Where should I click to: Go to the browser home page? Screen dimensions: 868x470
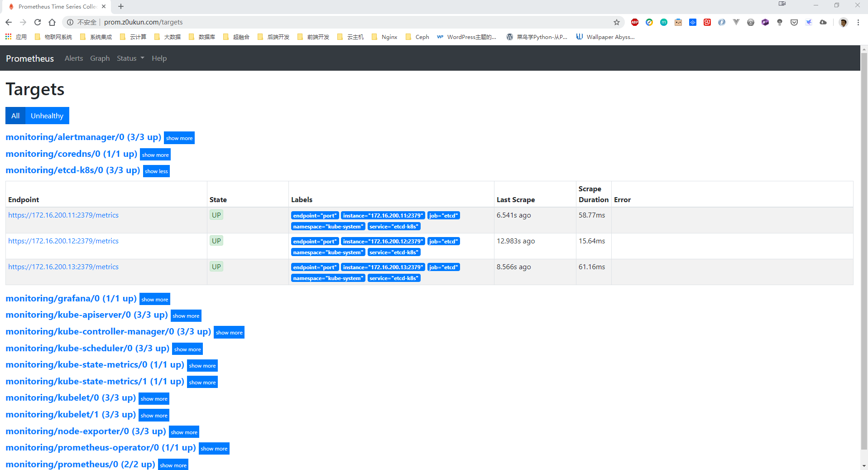coord(52,22)
